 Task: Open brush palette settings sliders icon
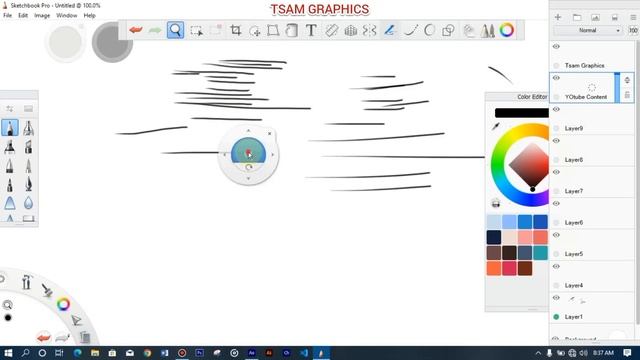pyautogui.click(x=9, y=109)
